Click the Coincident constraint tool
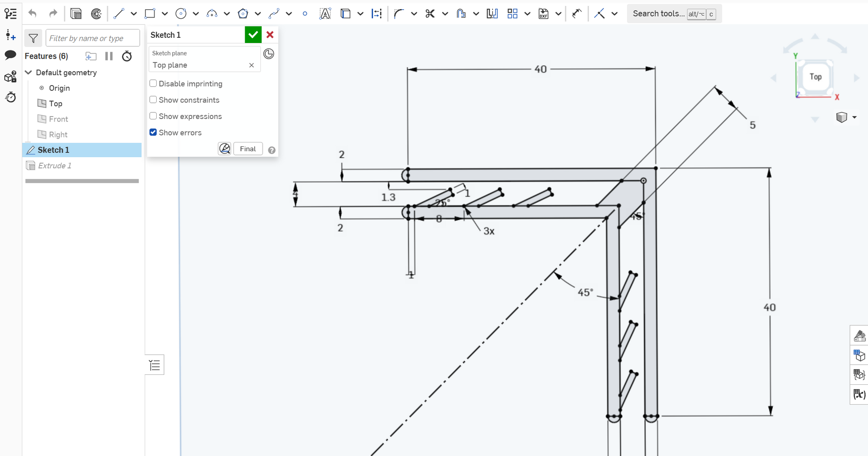 [x=599, y=14]
